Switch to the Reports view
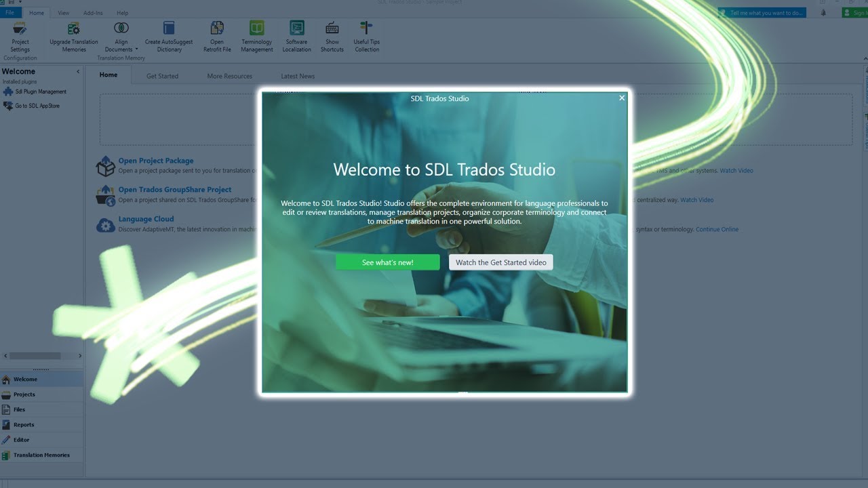The height and width of the screenshot is (488, 868). pyautogui.click(x=41, y=425)
